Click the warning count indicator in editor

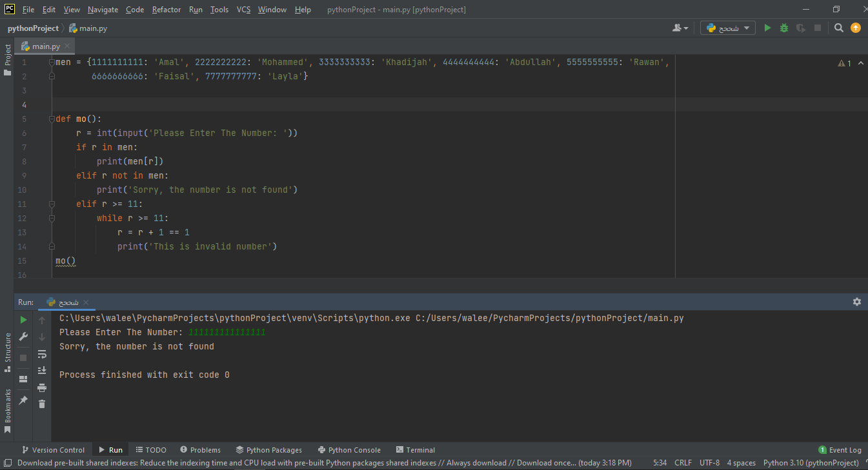(x=844, y=63)
